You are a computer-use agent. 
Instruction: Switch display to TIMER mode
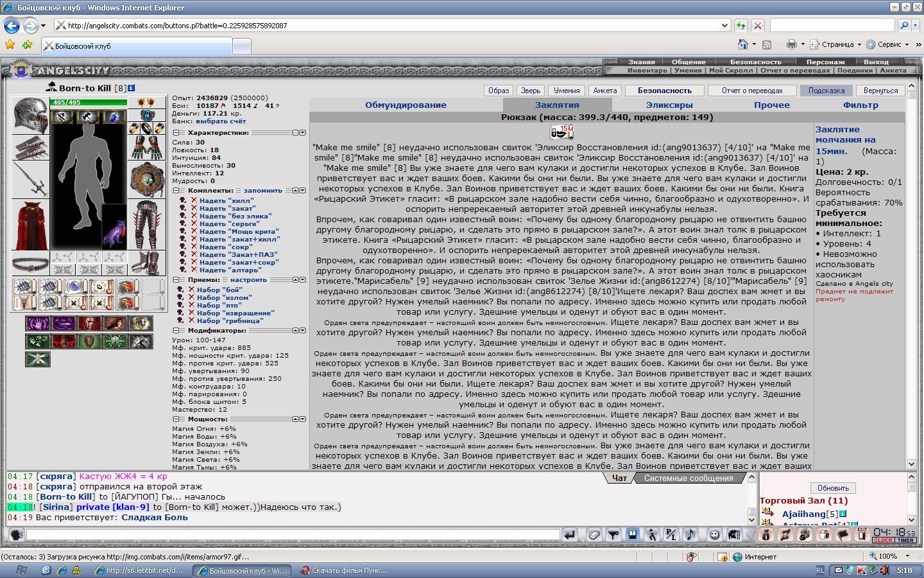905,540
